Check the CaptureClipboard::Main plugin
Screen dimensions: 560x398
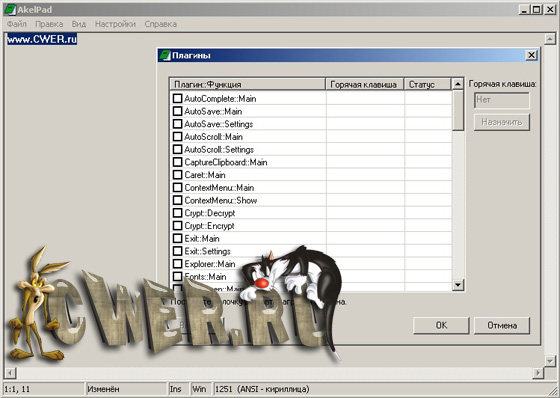(178, 162)
